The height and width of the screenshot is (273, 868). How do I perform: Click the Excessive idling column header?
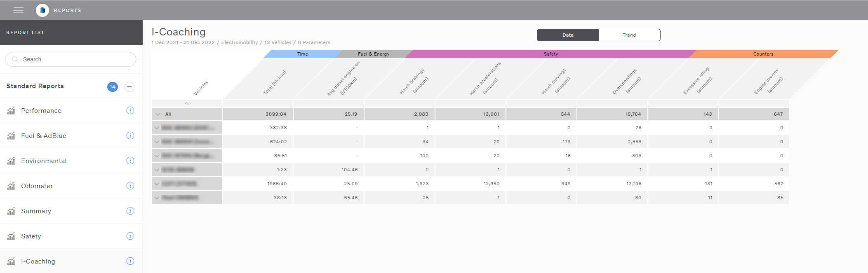click(698, 80)
